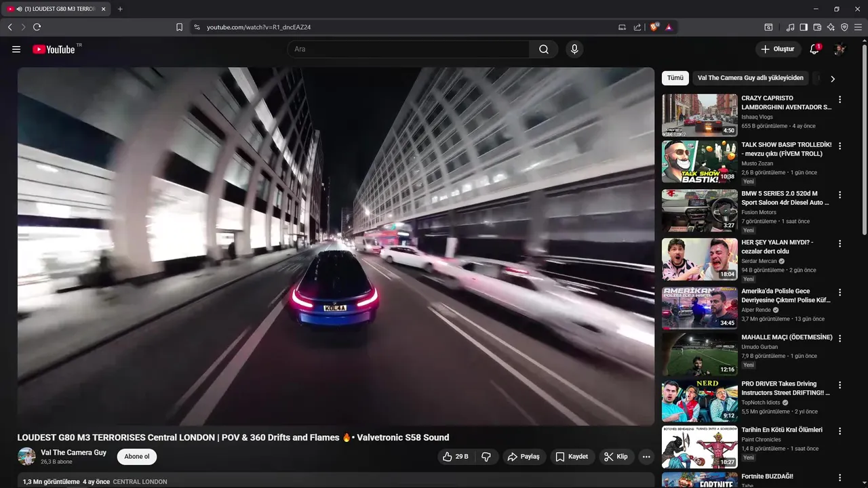Dislike the video
The height and width of the screenshot is (488, 868).
tap(486, 457)
